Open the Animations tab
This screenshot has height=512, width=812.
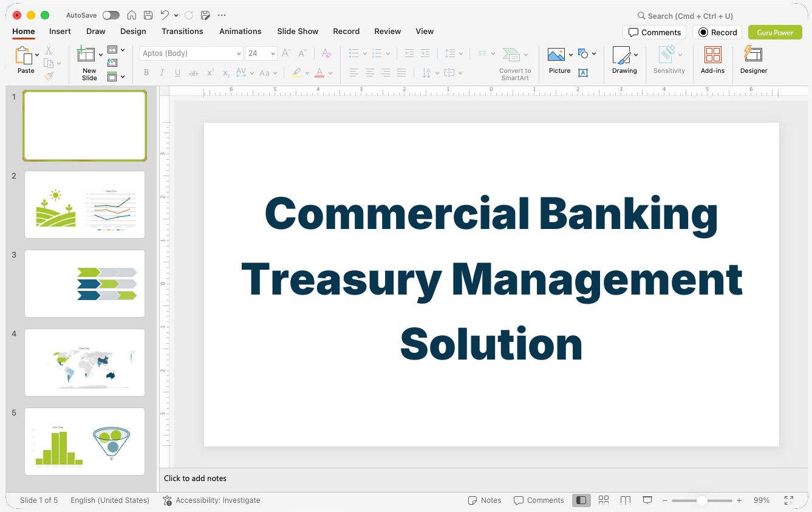coord(241,31)
